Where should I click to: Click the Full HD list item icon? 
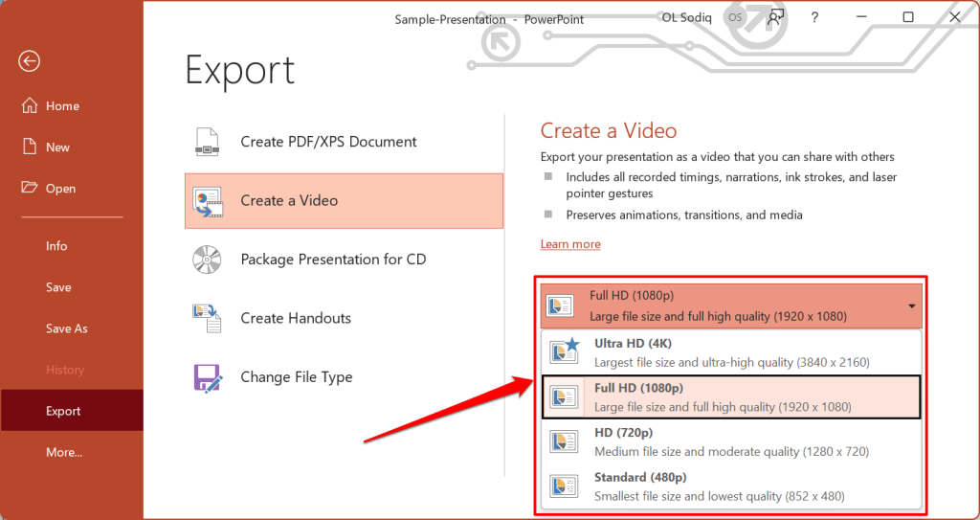pos(564,396)
